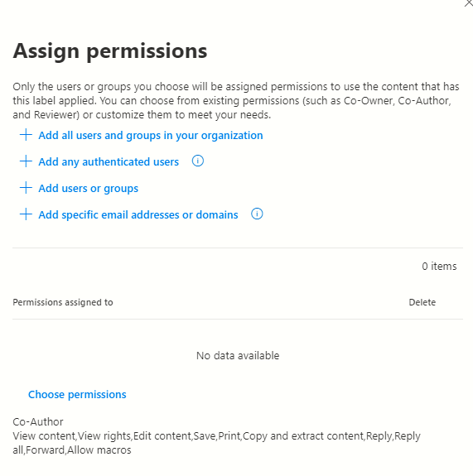
Task: Click plus icon beside 'Add all users and groups'
Action: point(27,135)
